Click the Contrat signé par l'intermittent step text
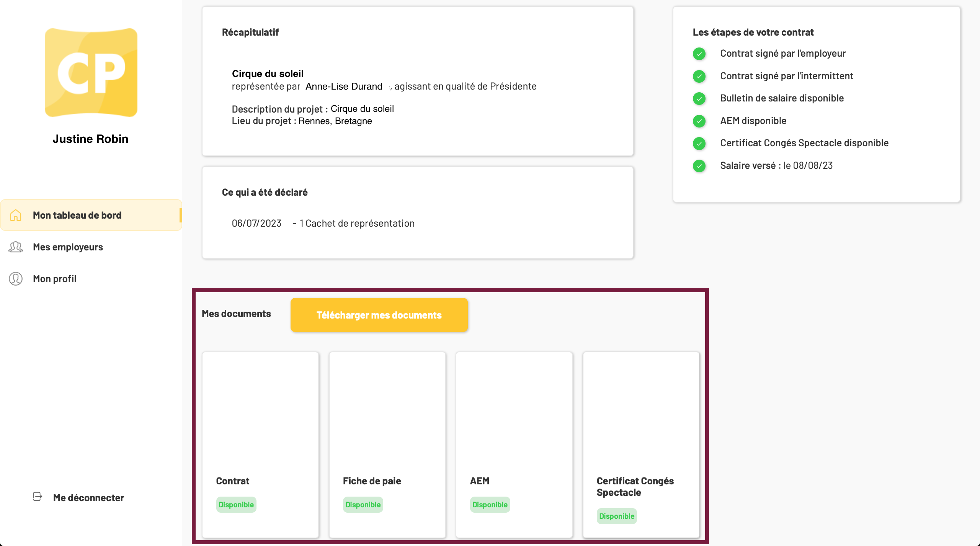980x546 pixels. 787,76
